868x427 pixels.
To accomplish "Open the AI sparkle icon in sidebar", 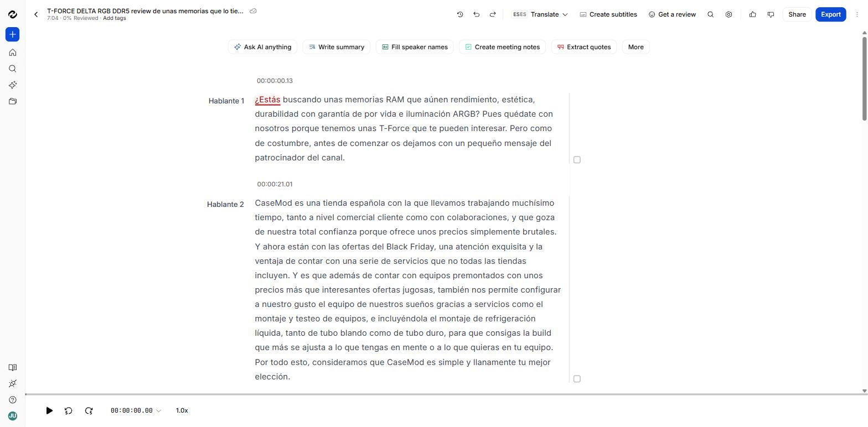I will pyautogui.click(x=12, y=85).
